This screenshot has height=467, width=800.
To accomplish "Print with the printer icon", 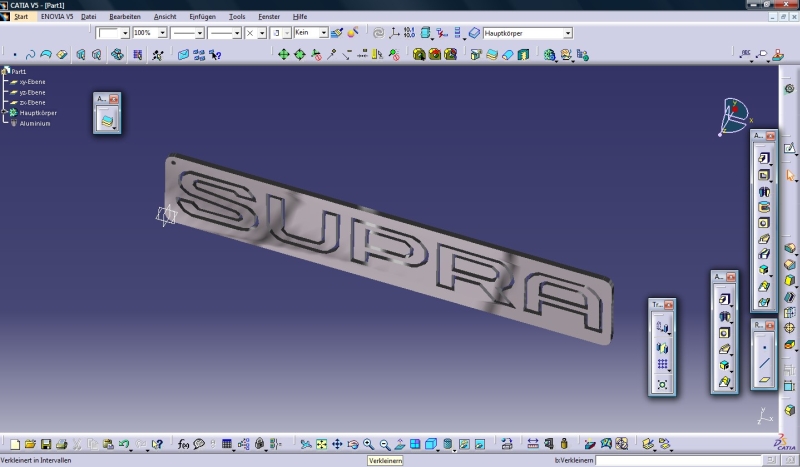I will pyautogui.click(x=61, y=444).
